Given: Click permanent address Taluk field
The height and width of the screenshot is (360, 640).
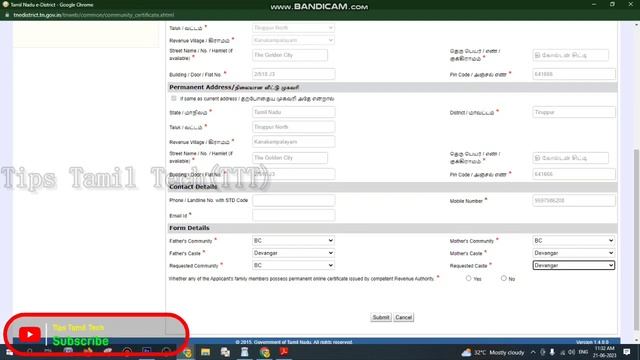Looking at the screenshot, I should tap(293, 127).
